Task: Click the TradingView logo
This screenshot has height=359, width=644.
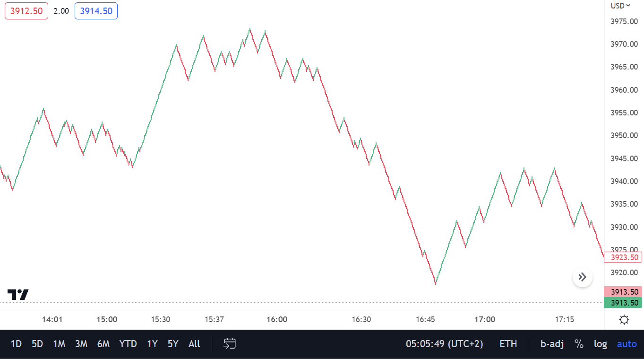Action: click(18, 294)
